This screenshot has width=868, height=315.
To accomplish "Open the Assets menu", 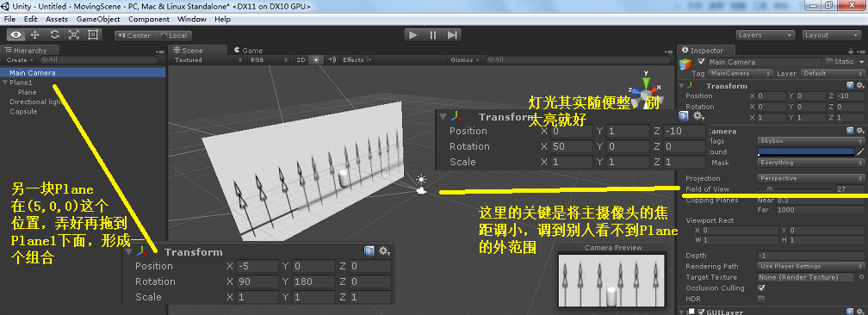I will click(57, 19).
